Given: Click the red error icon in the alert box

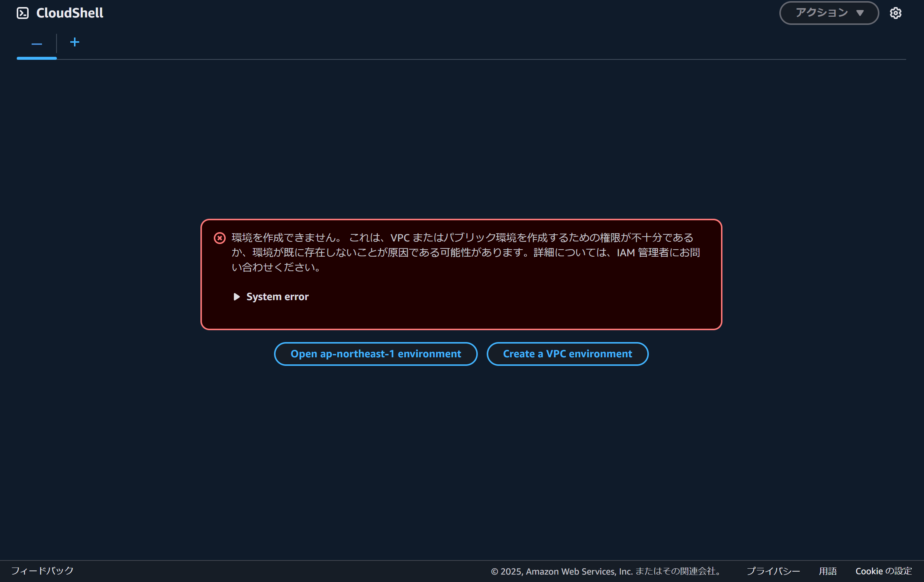Looking at the screenshot, I should click(219, 238).
